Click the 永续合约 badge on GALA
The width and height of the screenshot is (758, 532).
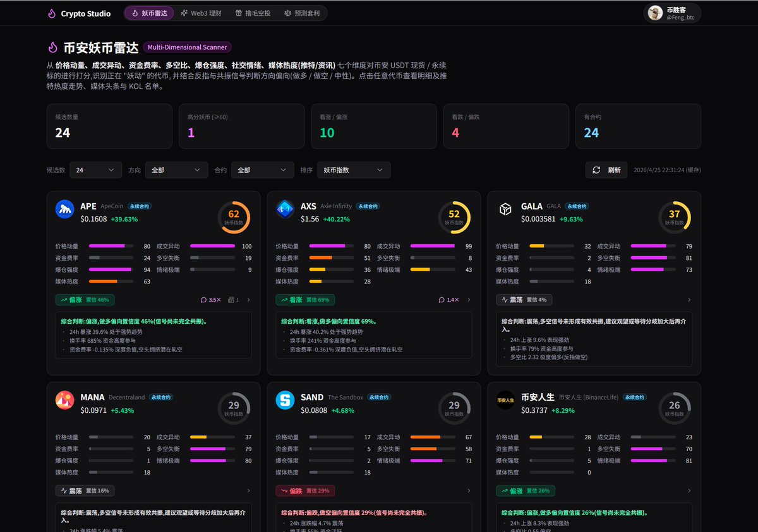coord(577,206)
